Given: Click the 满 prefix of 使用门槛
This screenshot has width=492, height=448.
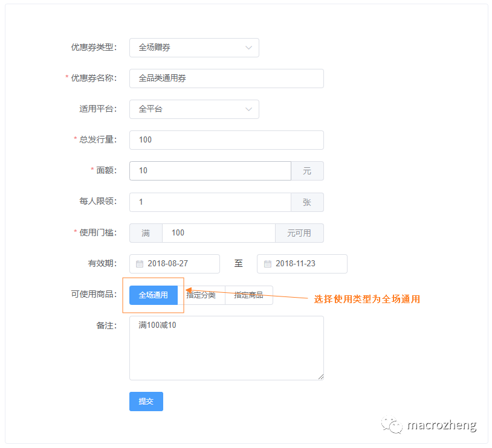Looking at the screenshot, I should click(146, 233).
